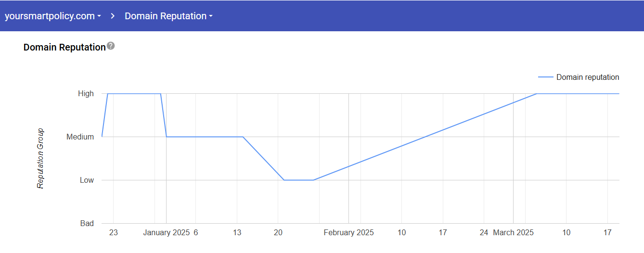Select the 24 date tick label
The width and height of the screenshot is (644, 253).
coord(484,233)
